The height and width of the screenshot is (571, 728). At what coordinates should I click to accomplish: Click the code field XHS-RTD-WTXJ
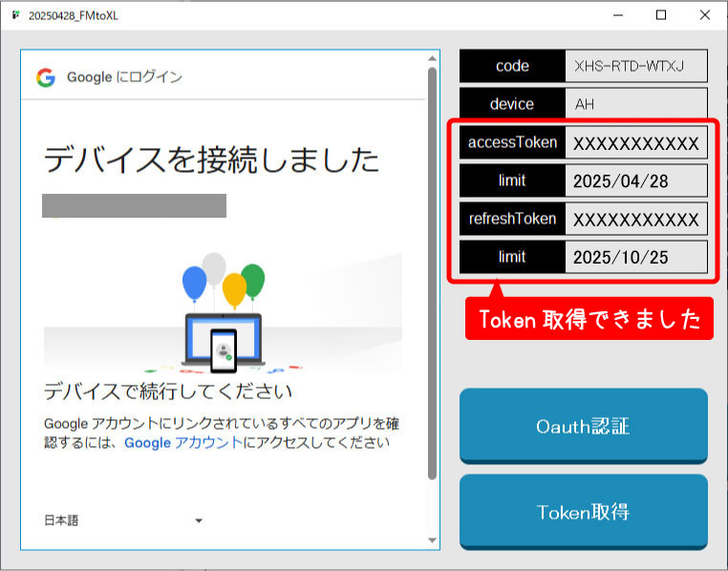coord(636,66)
